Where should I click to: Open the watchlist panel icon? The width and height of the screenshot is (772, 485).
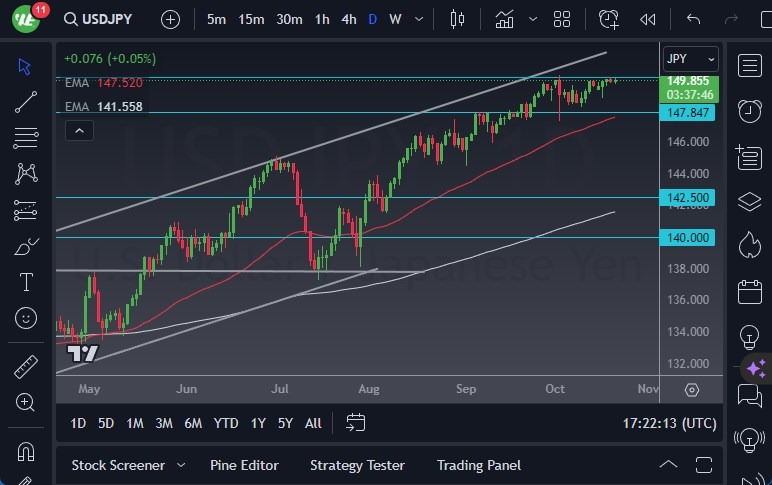click(x=749, y=65)
